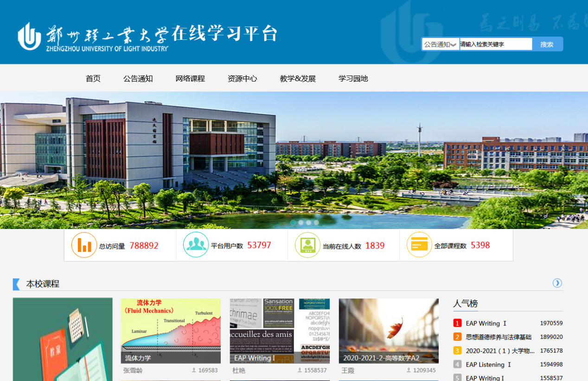
Task: Click the teal platform users icon
Action: (x=196, y=245)
